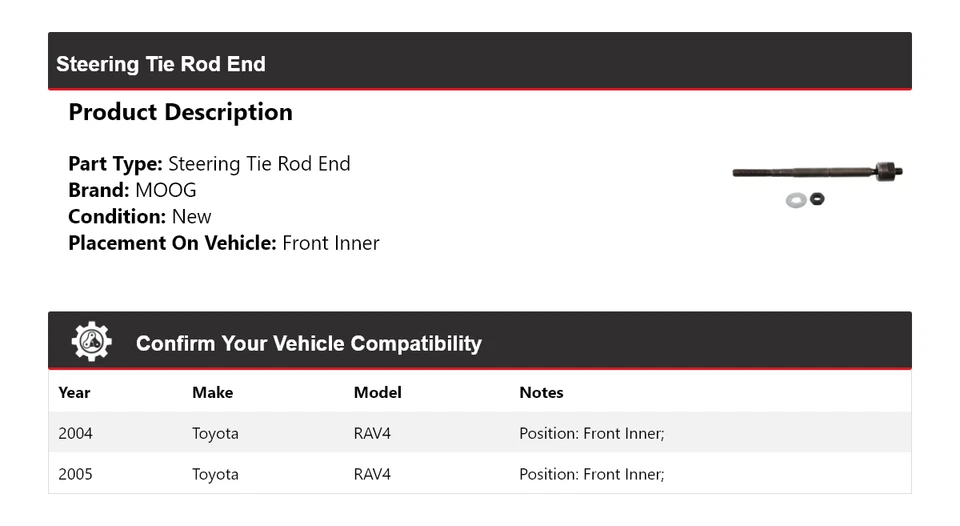Click the Notes column header
The image size is (960, 526).
541,392
